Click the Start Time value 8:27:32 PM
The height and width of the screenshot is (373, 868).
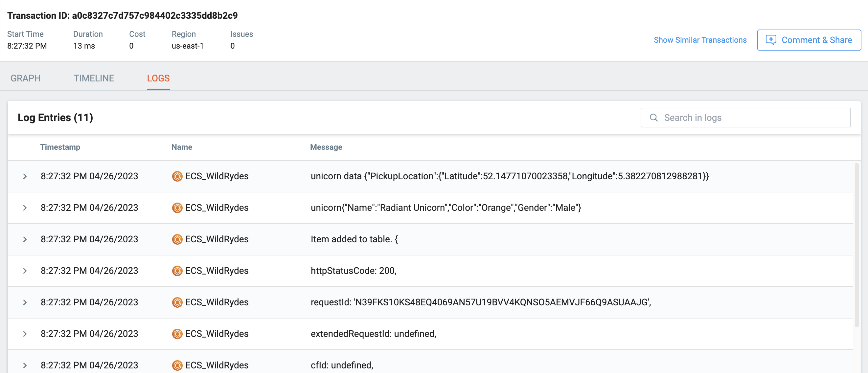tap(27, 46)
